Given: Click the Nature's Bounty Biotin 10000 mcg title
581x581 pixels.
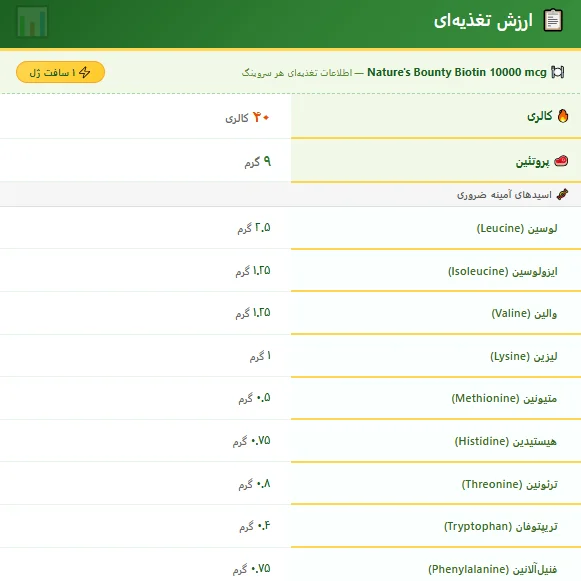Looking at the screenshot, I should click(456, 72).
